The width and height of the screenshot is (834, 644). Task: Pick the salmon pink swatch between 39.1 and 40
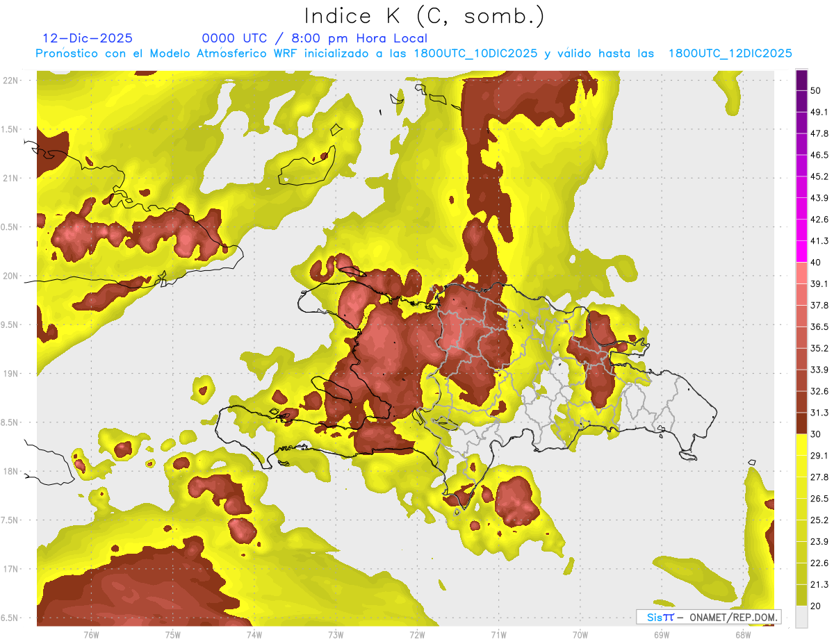tap(802, 273)
